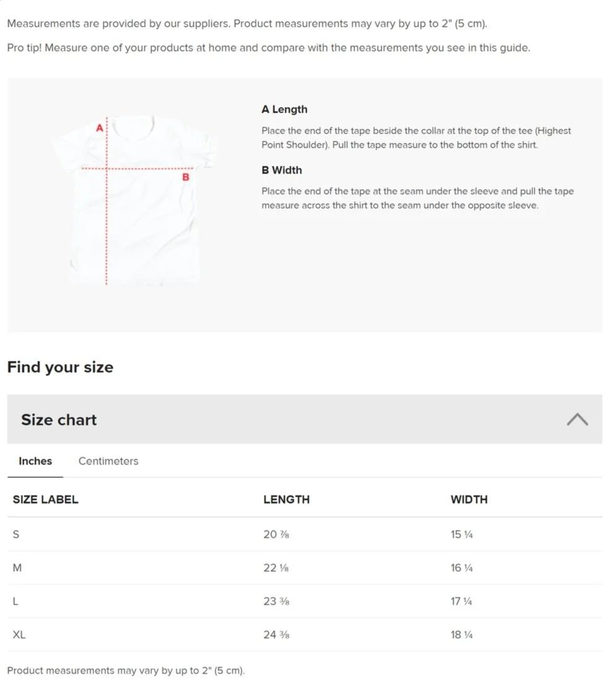Collapse the Size chart chevron arrow
The height and width of the screenshot is (700, 610).
577,419
